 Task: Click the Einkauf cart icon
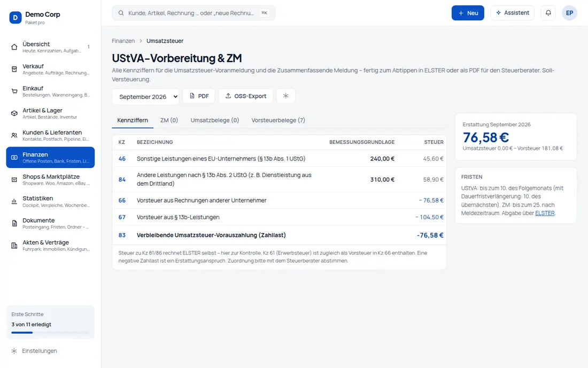coord(14,91)
